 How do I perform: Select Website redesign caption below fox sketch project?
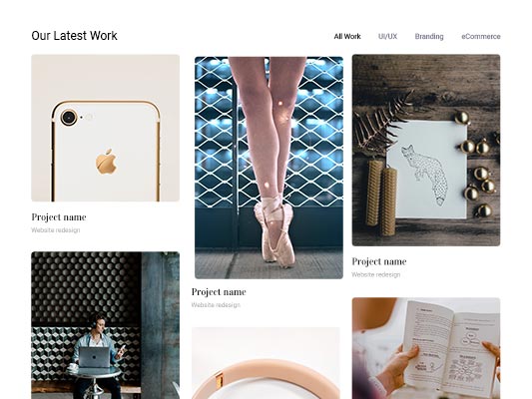coord(376,274)
